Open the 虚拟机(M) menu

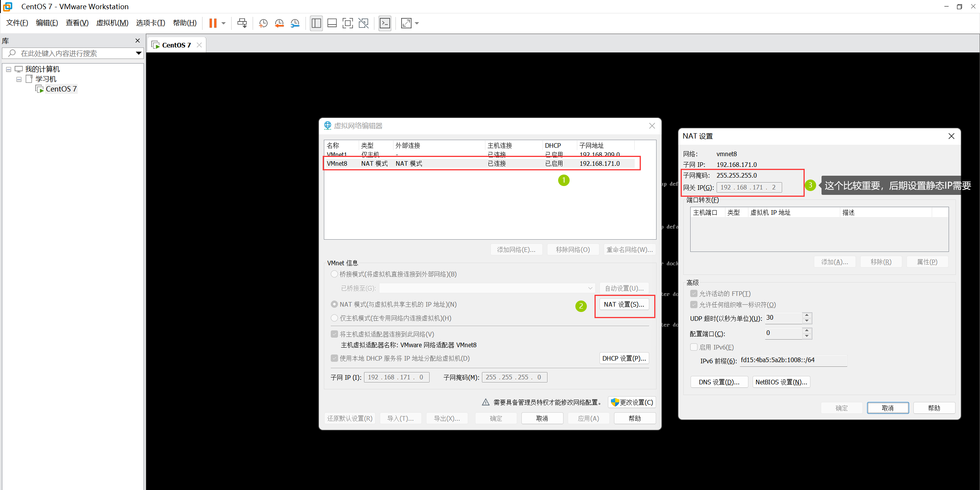click(x=112, y=23)
